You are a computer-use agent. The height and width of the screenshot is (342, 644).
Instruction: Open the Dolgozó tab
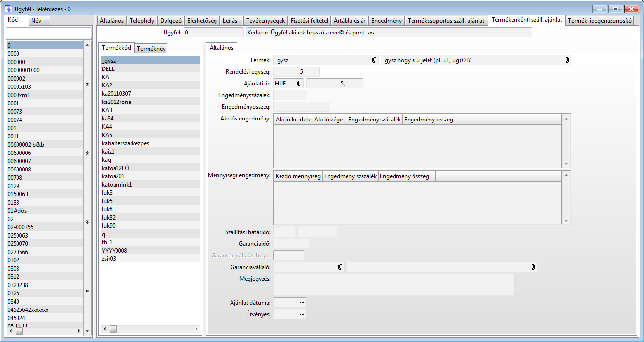tap(170, 21)
